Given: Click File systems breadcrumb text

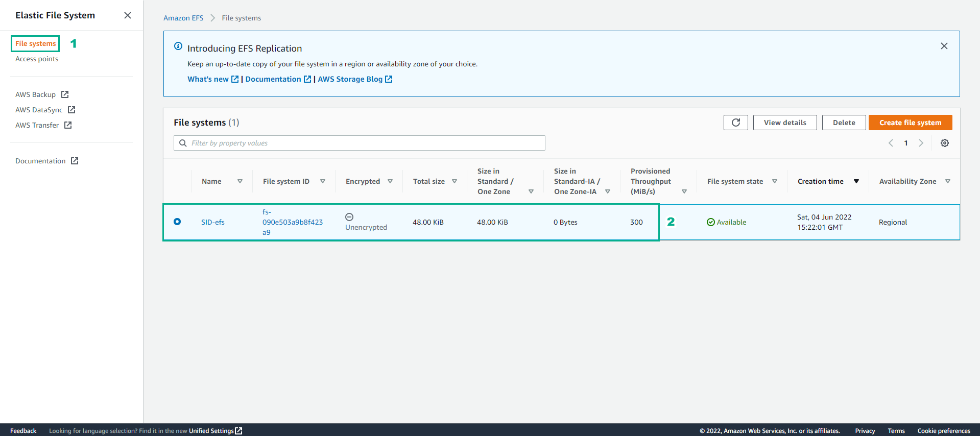Looking at the screenshot, I should (241, 18).
